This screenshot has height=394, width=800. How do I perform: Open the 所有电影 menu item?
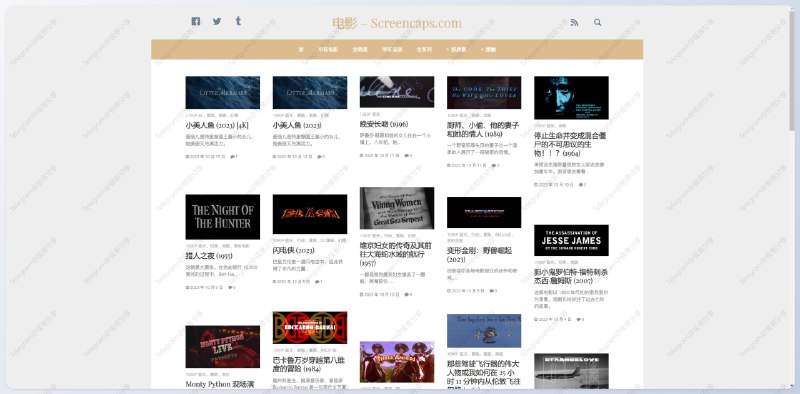[x=328, y=50]
